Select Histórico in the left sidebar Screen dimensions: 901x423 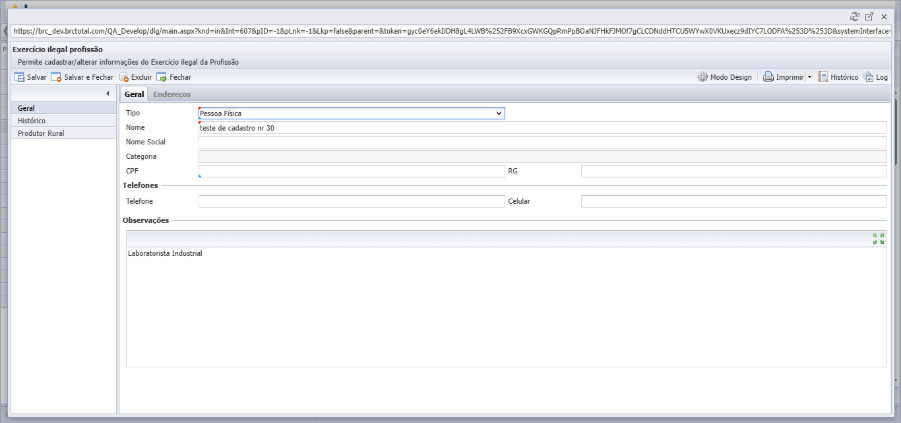(x=63, y=121)
